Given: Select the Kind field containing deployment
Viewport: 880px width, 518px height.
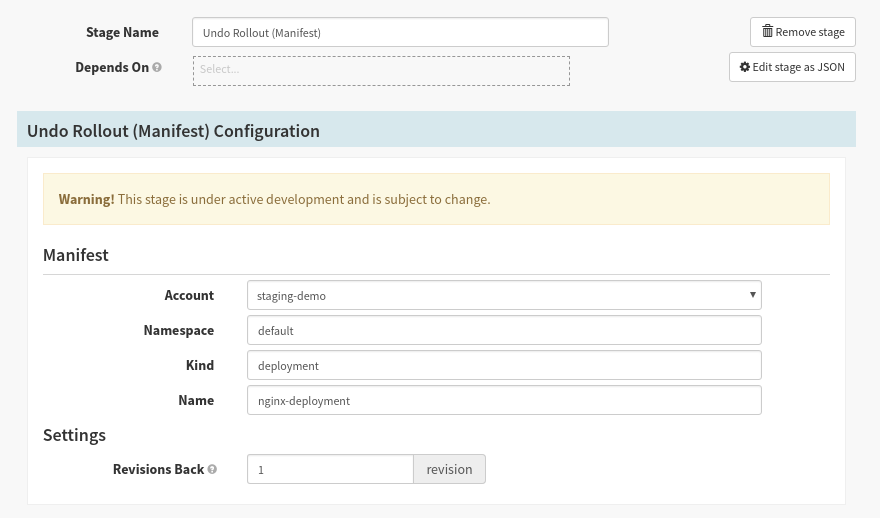Looking at the screenshot, I should 504,365.
